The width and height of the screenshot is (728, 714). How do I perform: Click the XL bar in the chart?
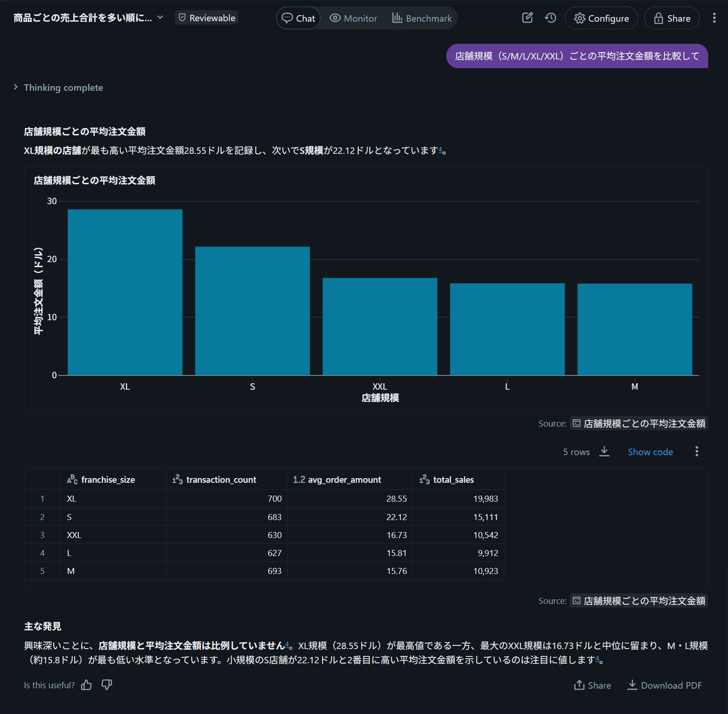[x=125, y=292]
